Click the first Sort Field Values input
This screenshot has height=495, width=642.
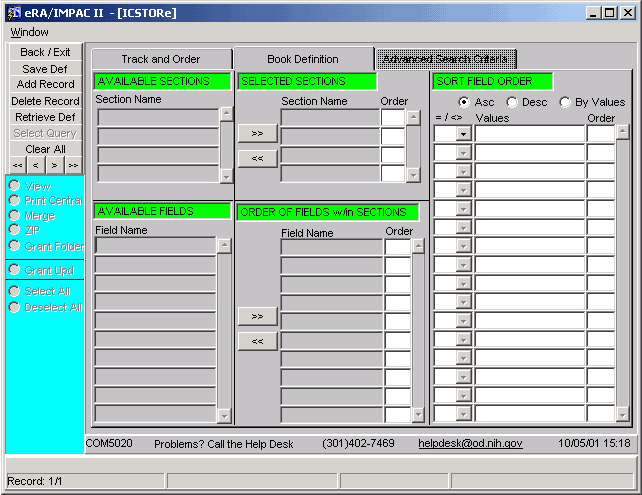point(529,134)
